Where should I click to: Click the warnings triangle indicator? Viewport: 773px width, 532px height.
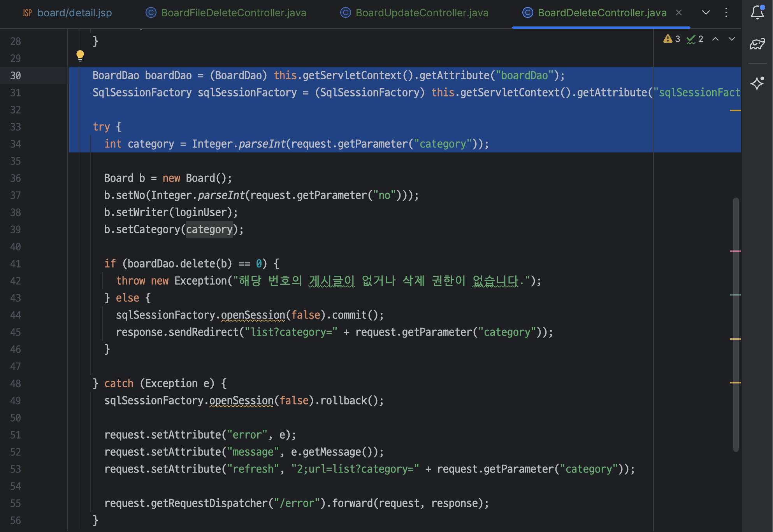pos(668,39)
